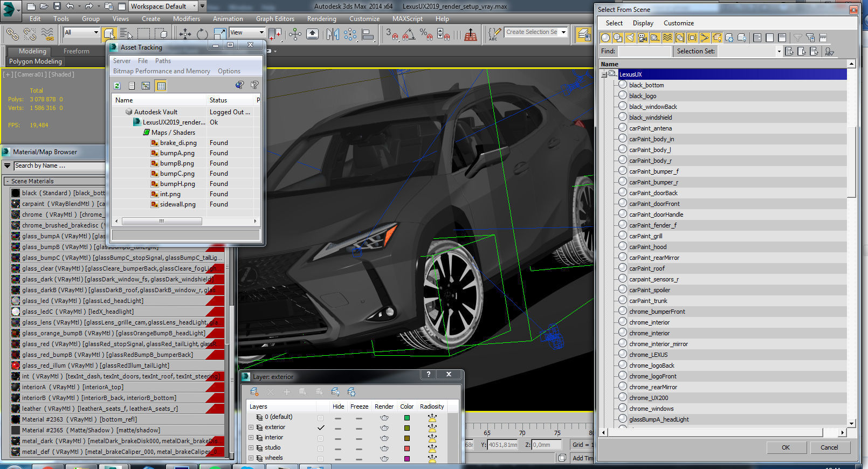Switch Asset Tracking to tree view icon
The width and height of the screenshot is (868, 469).
(146, 86)
